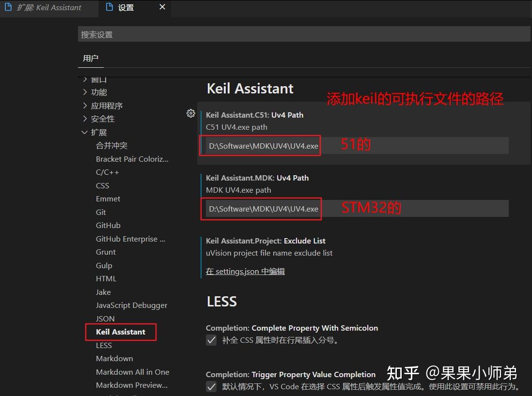Select Markdown All in One entry
Viewport: 532px width, 396px height.
pyautogui.click(x=133, y=372)
